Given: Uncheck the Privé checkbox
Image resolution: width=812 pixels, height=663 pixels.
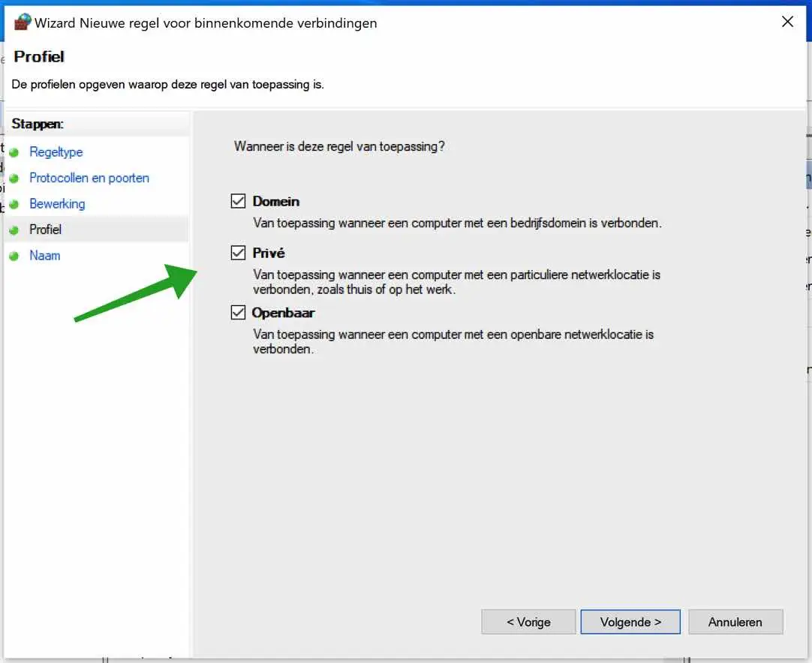Looking at the screenshot, I should tap(238, 253).
